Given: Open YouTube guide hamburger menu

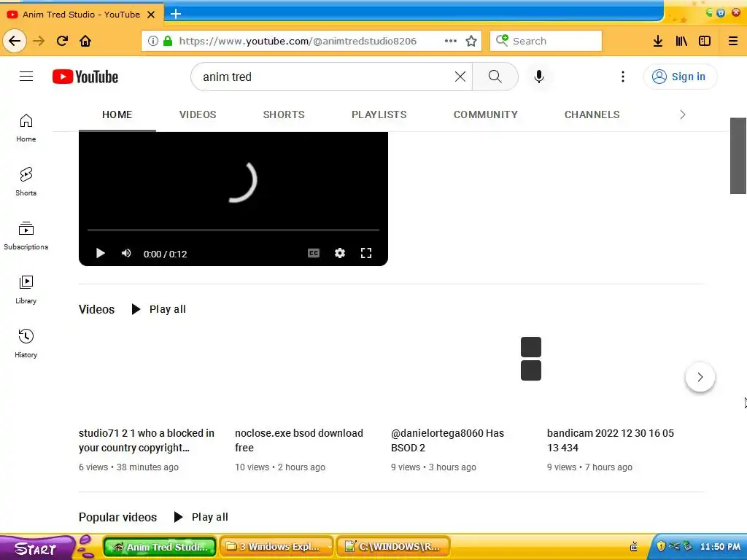Looking at the screenshot, I should click(x=26, y=76).
